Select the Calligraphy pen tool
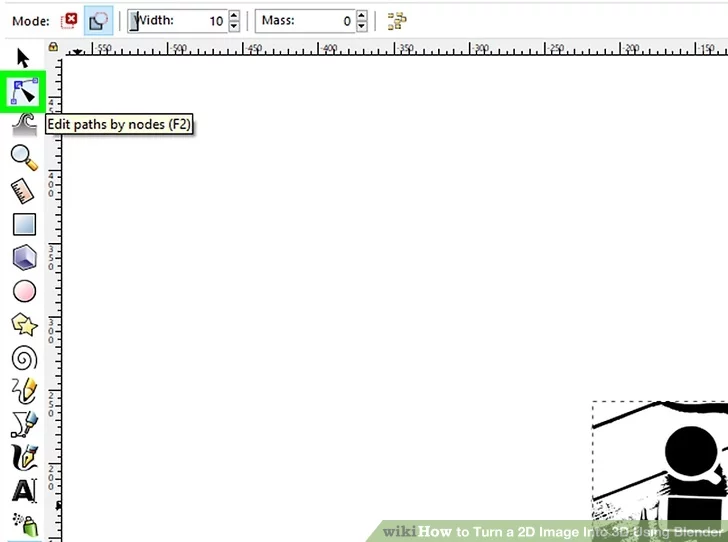Image resolution: width=728 pixels, height=542 pixels. 24,458
